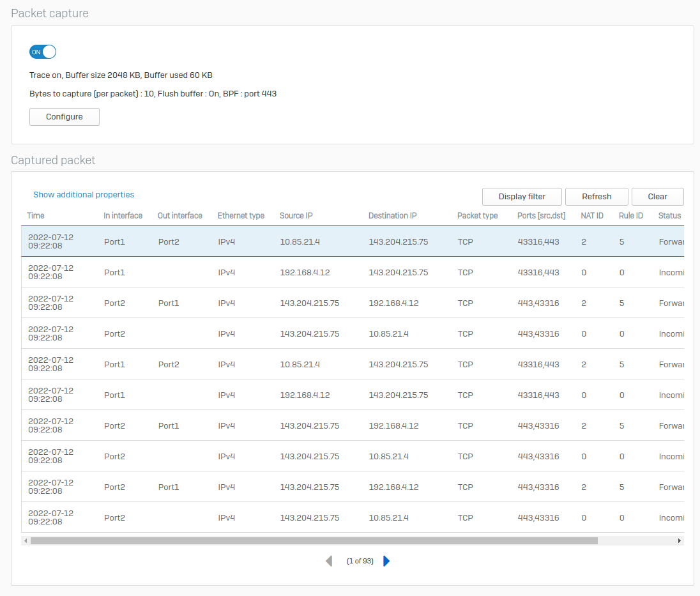This screenshot has height=596, width=700.
Task: Click the next page arrow
Action: [386, 560]
